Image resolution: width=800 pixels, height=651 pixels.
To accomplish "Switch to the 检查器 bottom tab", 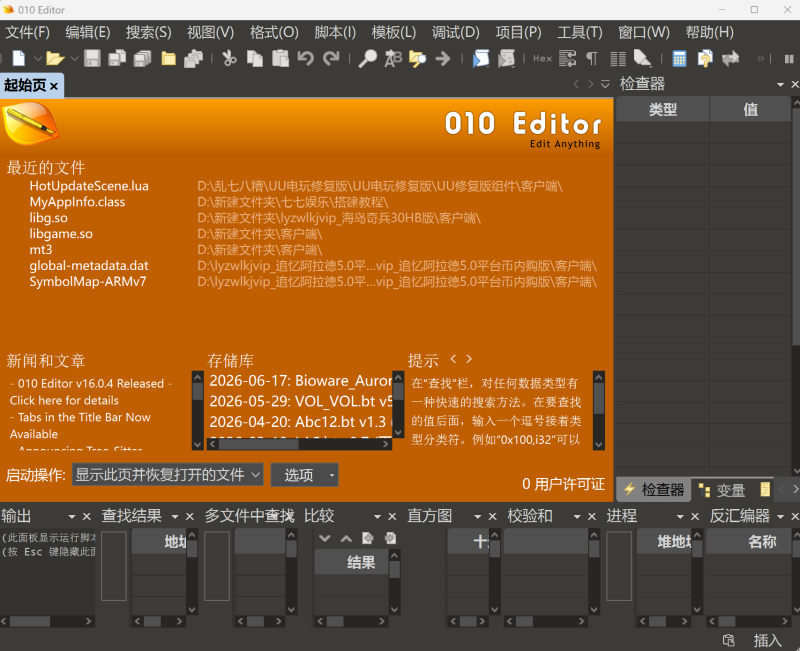I will [654, 490].
